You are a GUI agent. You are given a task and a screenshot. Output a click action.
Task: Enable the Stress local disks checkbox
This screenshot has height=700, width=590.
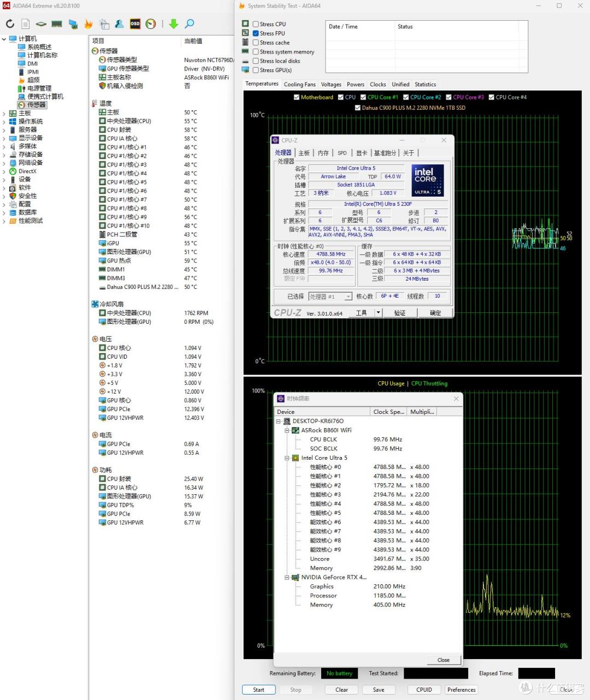coord(256,61)
